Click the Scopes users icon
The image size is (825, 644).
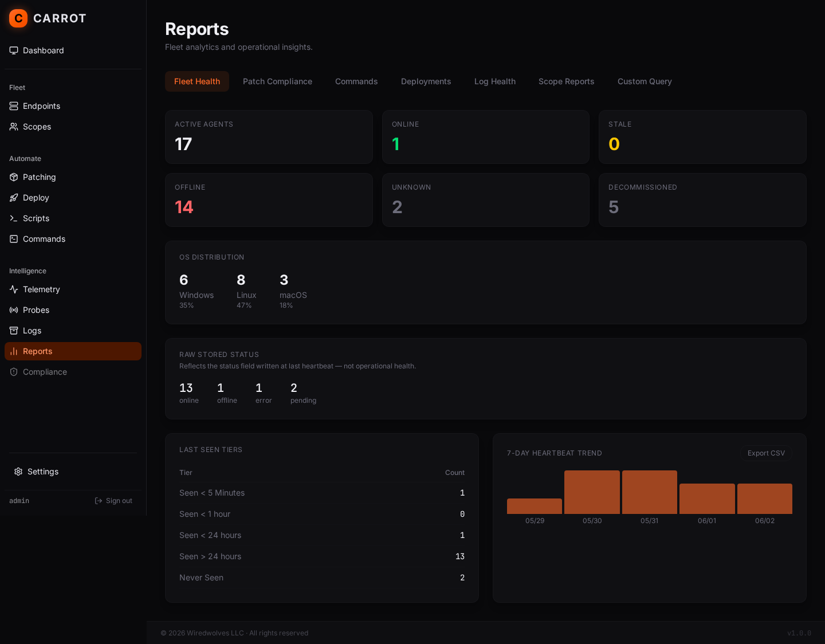[14, 127]
